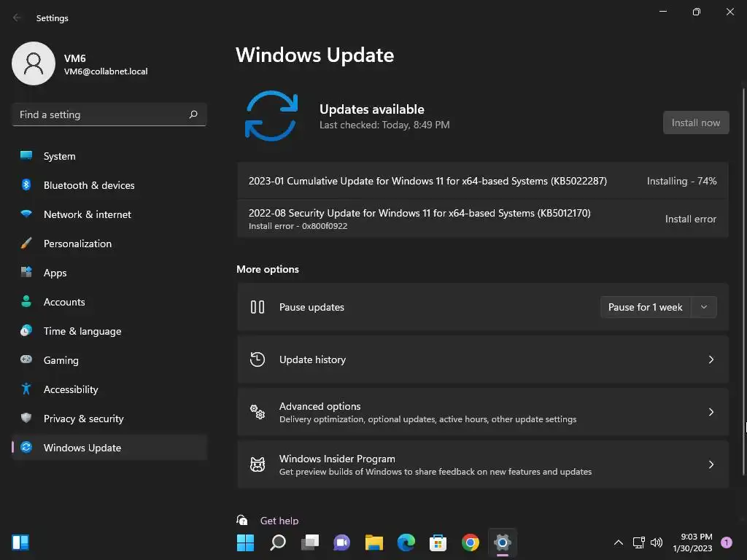Open Update history page
Screen dimensions: 747x560
pos(483,359)
